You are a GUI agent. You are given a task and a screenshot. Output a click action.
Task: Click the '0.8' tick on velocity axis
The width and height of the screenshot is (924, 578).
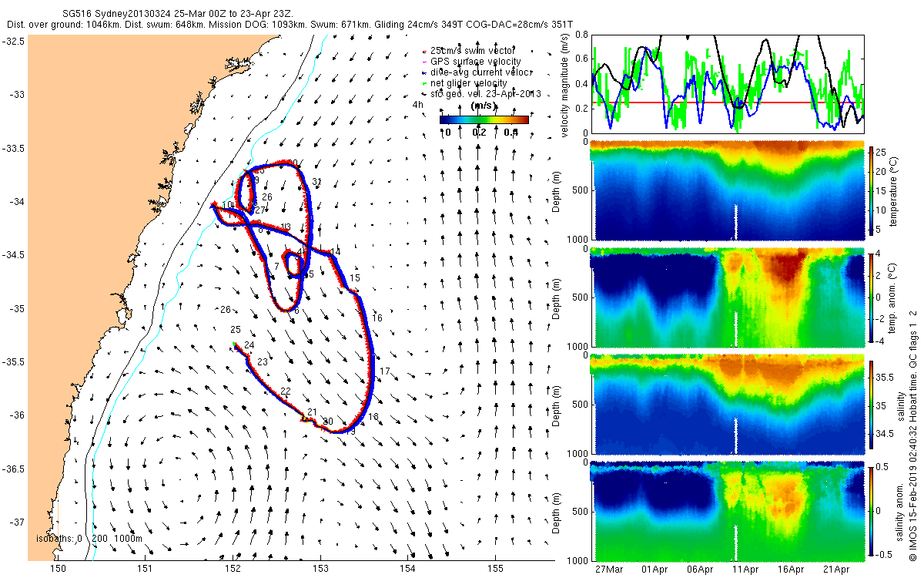click(581, 35)
